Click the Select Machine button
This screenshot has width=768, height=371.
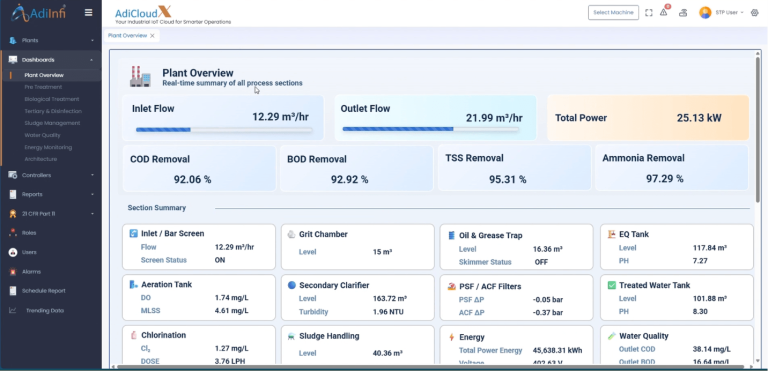[x=613, y=13]
